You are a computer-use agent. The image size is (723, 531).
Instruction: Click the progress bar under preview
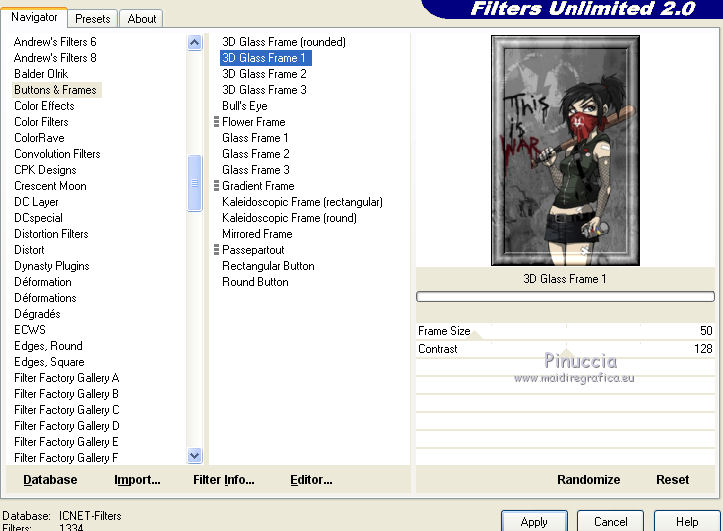pos(565,296)
